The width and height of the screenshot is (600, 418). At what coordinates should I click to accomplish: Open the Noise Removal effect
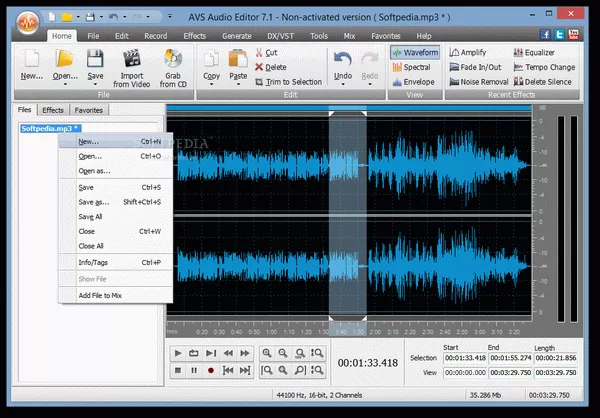pos(479,82)
